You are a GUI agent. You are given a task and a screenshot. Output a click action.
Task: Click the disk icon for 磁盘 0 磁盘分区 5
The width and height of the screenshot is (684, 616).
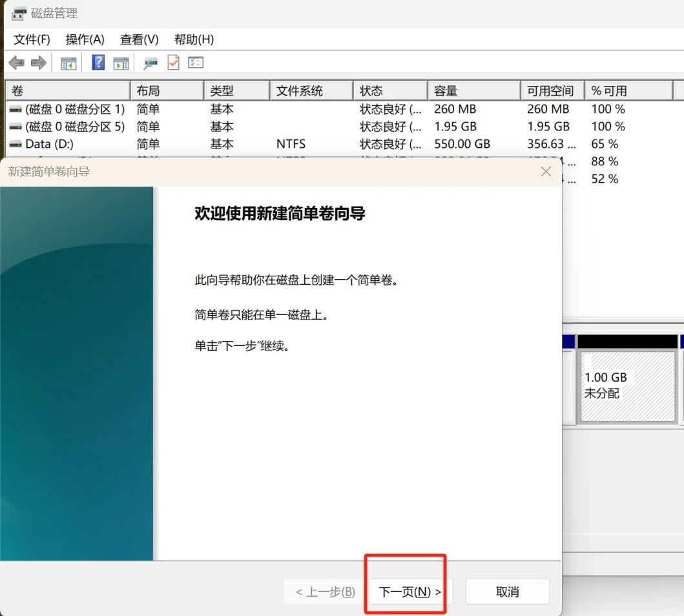point(16,127)
